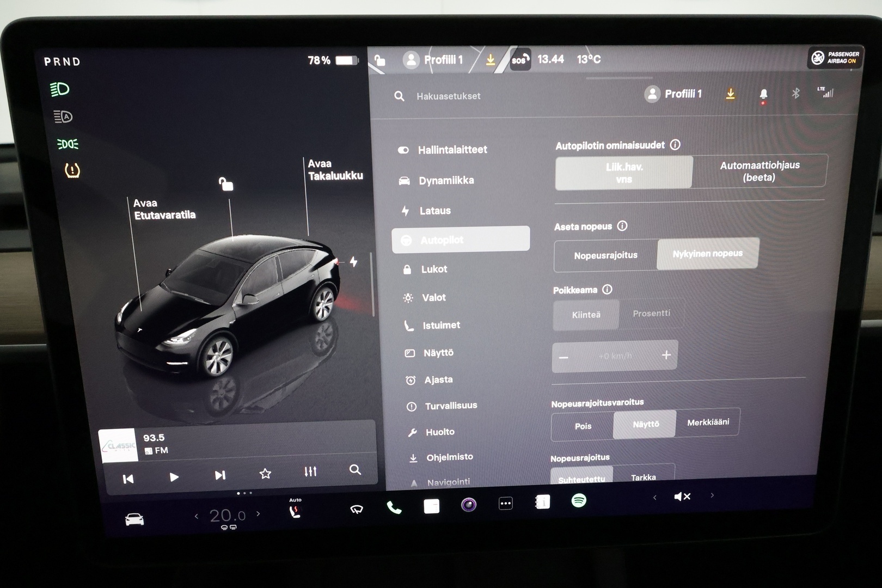Screen dimensions: 882x588
Task: Open the Lukot settings section
Action: pos(433,269)
